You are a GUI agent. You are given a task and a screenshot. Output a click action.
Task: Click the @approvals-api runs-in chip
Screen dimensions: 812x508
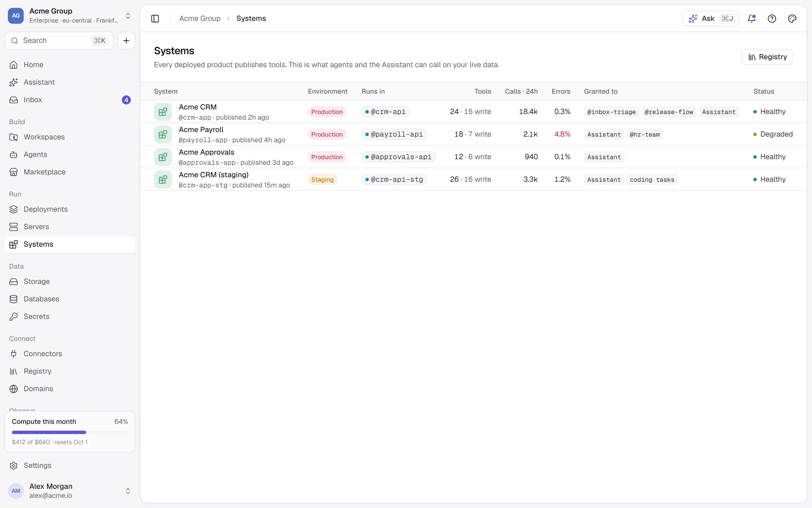pyautogui.click(x=398, y=157)
